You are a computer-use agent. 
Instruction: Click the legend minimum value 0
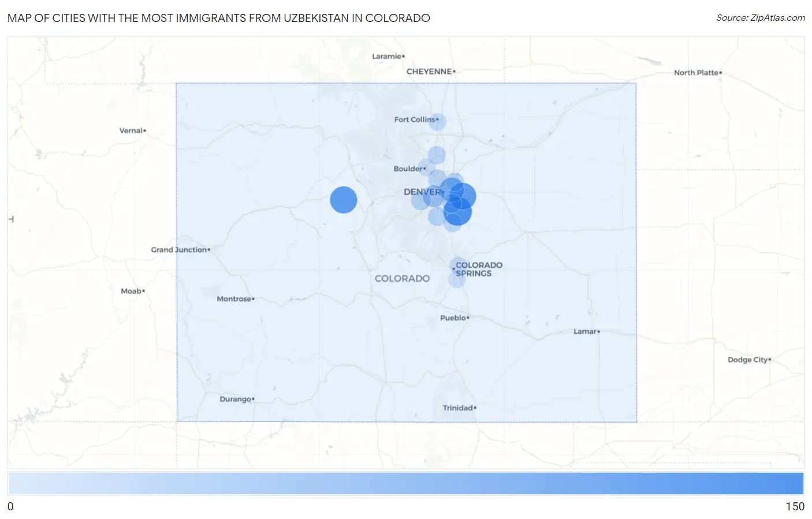[10, 506]
